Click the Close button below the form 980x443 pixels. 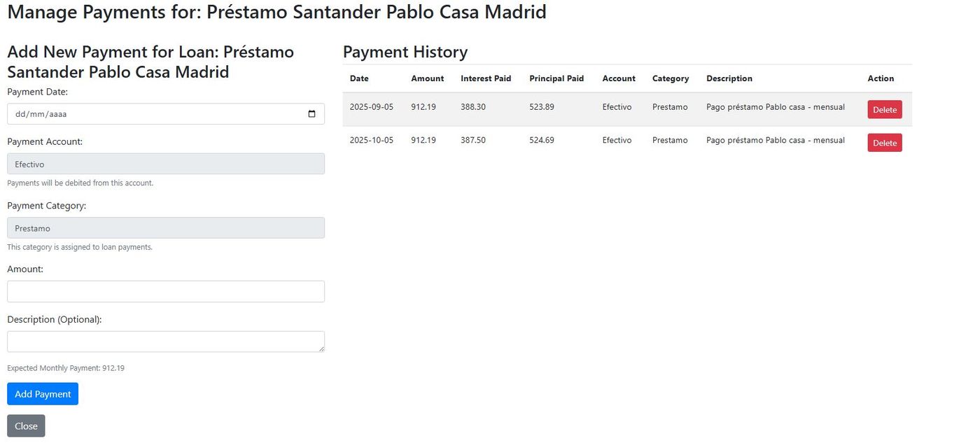click(x=25, y=426)
